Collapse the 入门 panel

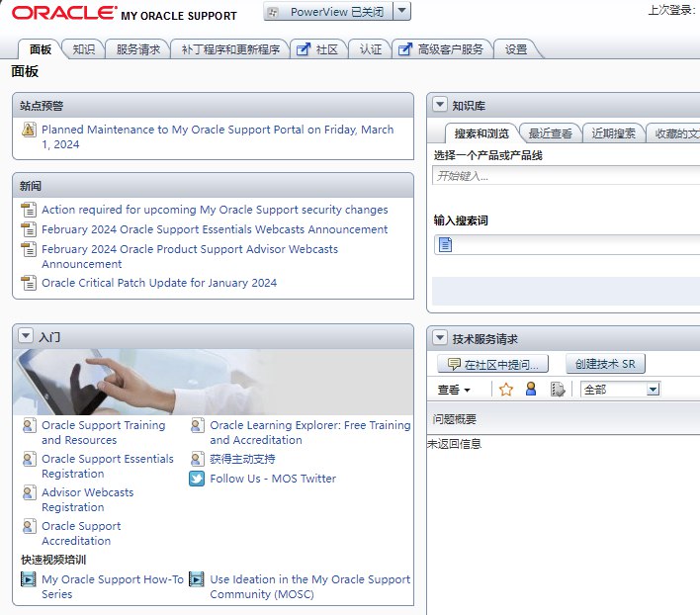point(26,336)
